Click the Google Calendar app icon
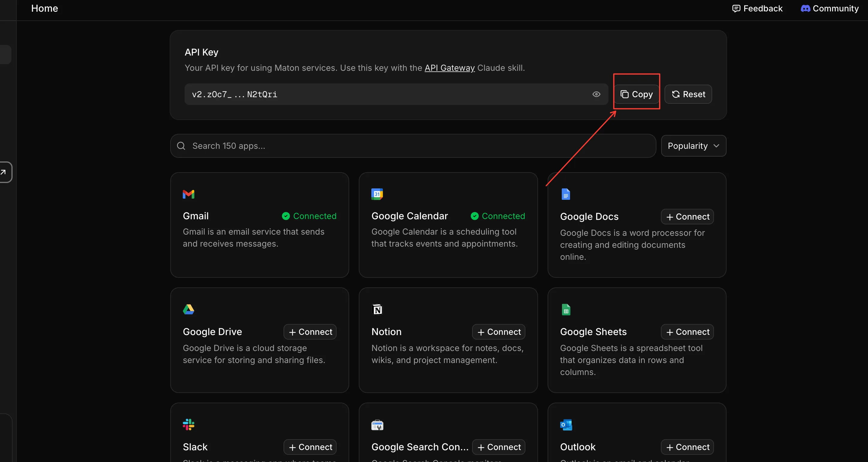Viewport: 868px width, 462px height. pyautogui.click(x=377, y=194)
